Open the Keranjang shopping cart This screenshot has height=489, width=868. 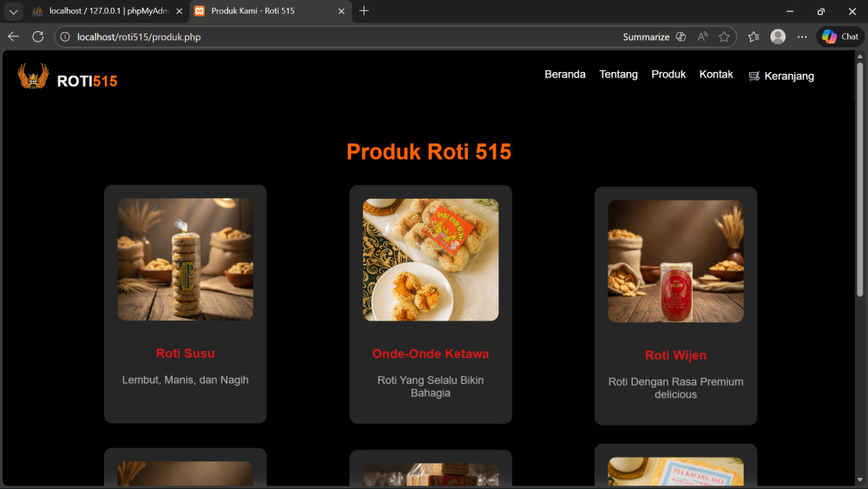tap(781, 76)
